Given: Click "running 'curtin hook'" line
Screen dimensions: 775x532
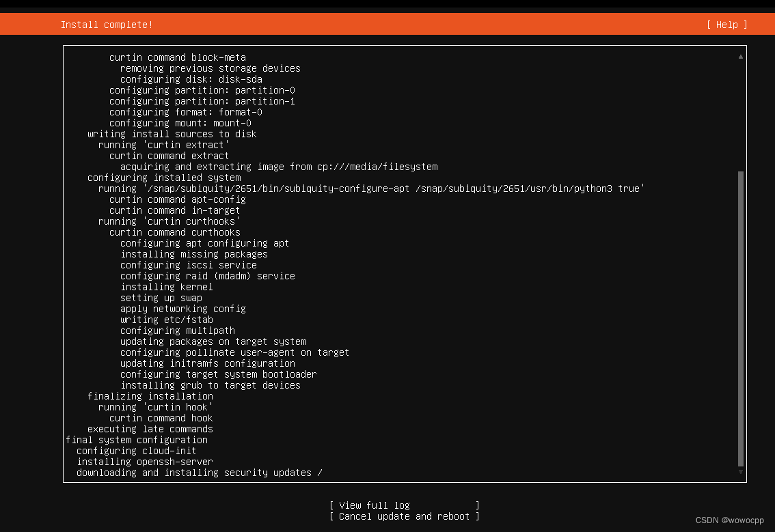Looking at the screenshot, I should tap(156, 407).
